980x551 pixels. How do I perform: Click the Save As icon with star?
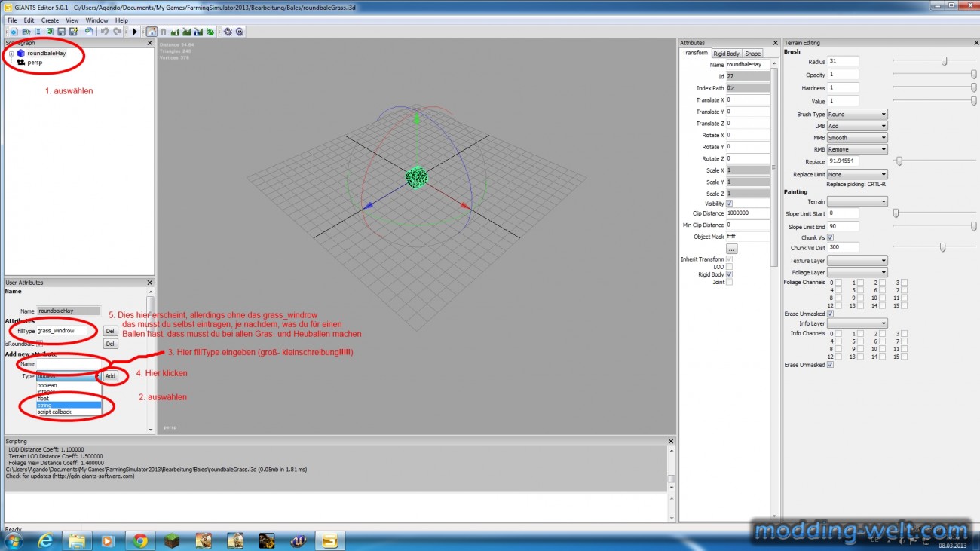[73, 32]
